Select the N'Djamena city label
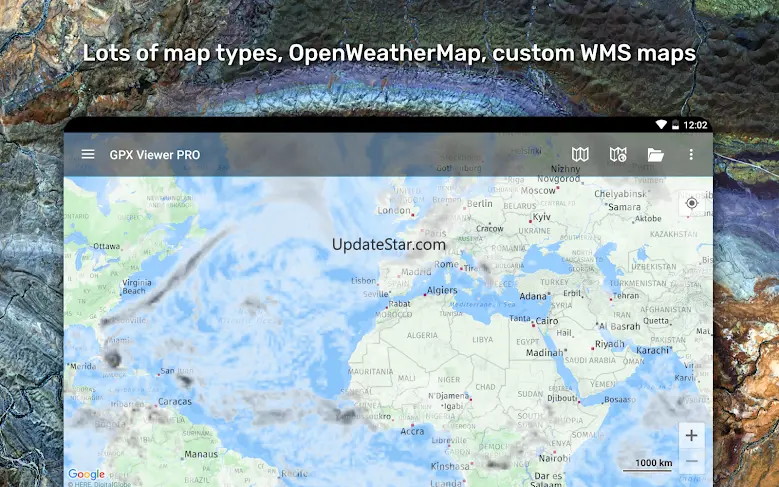Viewport: 779px width, 487px height. click(449, 396)
